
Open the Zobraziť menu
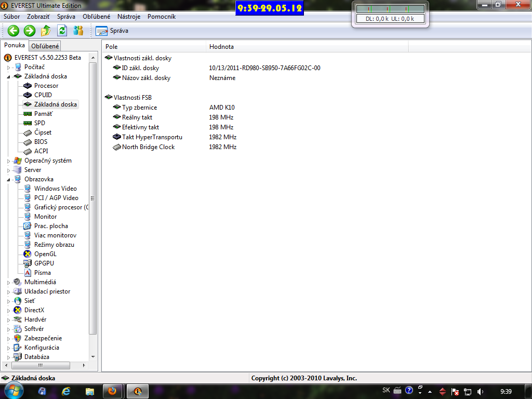click(x=38, y=17)
